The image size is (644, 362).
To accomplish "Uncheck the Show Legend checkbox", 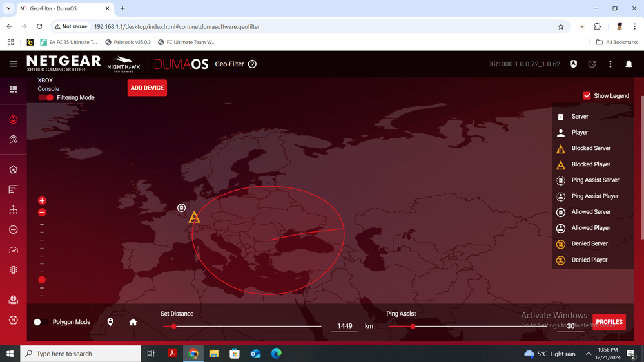I will 587,95.
